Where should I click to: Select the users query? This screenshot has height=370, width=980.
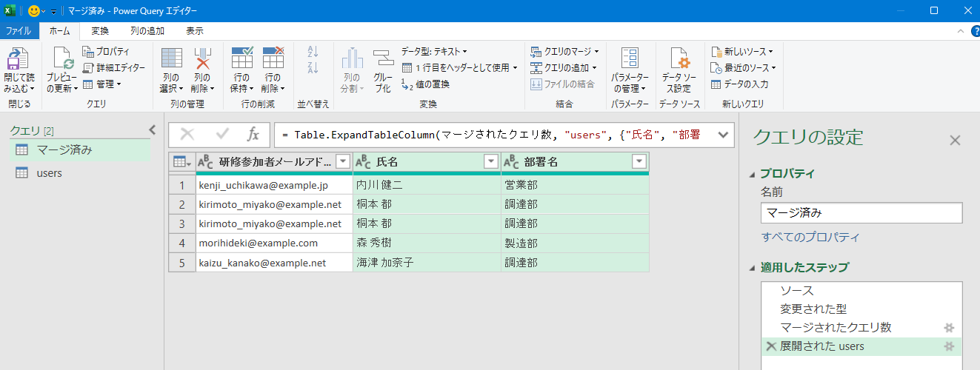[x=81, y=173]
